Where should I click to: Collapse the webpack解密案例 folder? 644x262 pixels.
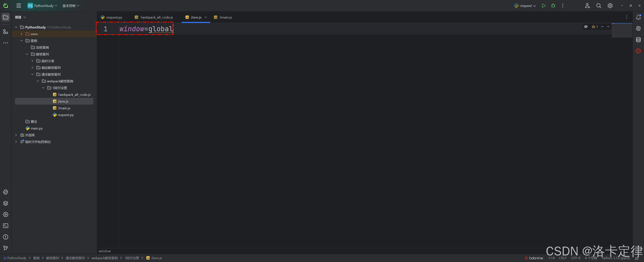click(x=38, y=81)
